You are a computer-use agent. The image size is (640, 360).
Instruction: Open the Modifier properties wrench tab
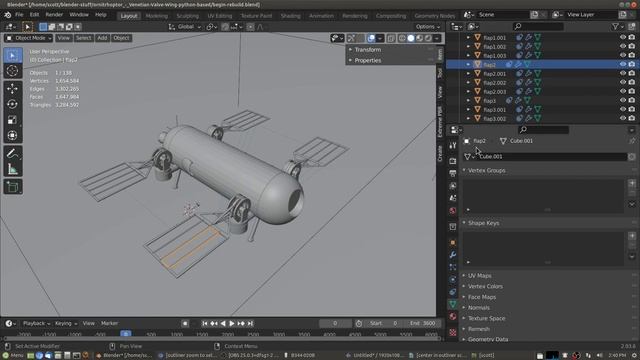[x=453, y=255]
